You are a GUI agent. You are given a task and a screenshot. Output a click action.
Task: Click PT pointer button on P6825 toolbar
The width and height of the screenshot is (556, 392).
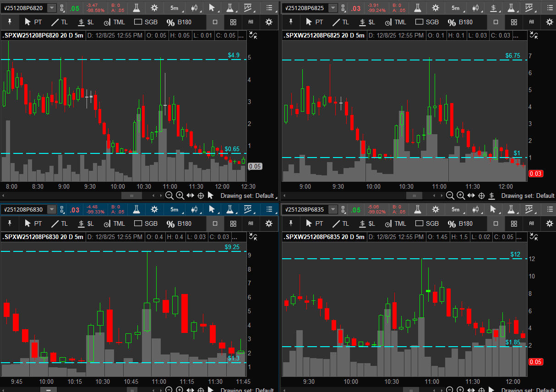pos(314,22)
